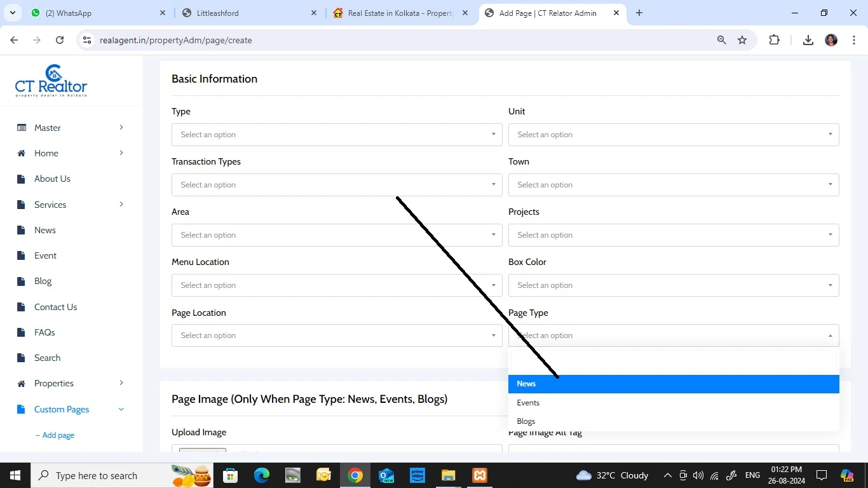Open the Add page sidebar link
868x488 pixels.
(58, 435)
